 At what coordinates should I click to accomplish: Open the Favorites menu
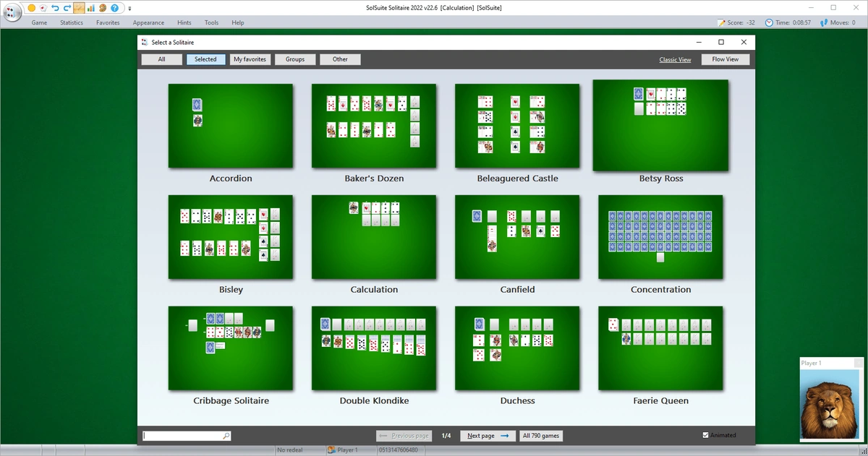108,22
